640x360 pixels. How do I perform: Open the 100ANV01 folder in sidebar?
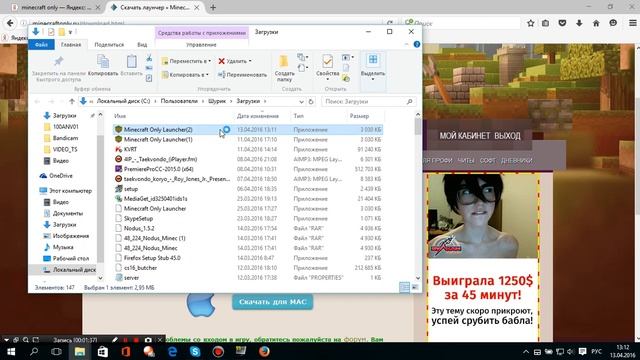pyautogui.click(x=65, y=127)
